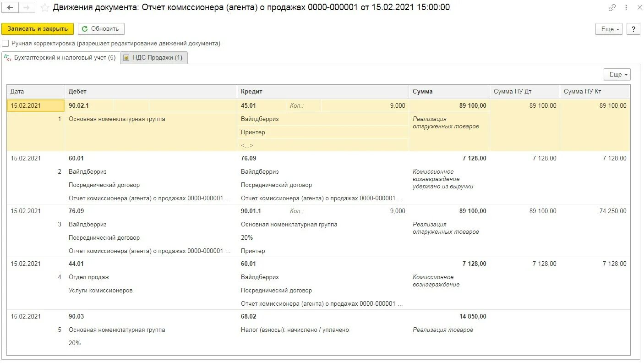Screen dimensions: 644x363
Task: Refresh data with the Обновить button
Action: [101, 29]
